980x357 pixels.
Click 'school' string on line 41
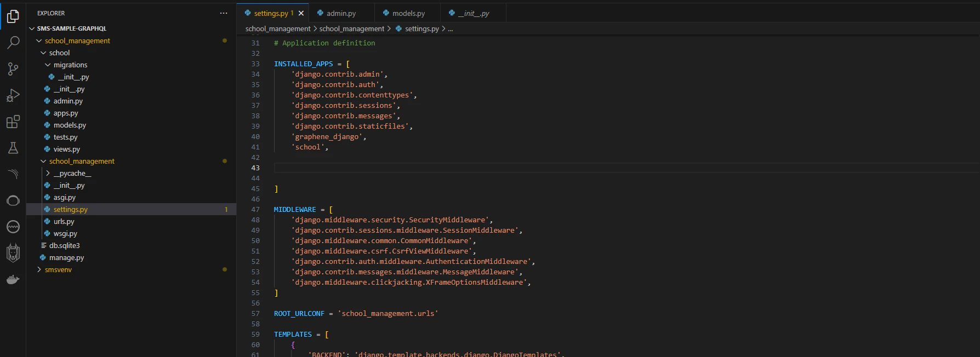click(307, 147)
